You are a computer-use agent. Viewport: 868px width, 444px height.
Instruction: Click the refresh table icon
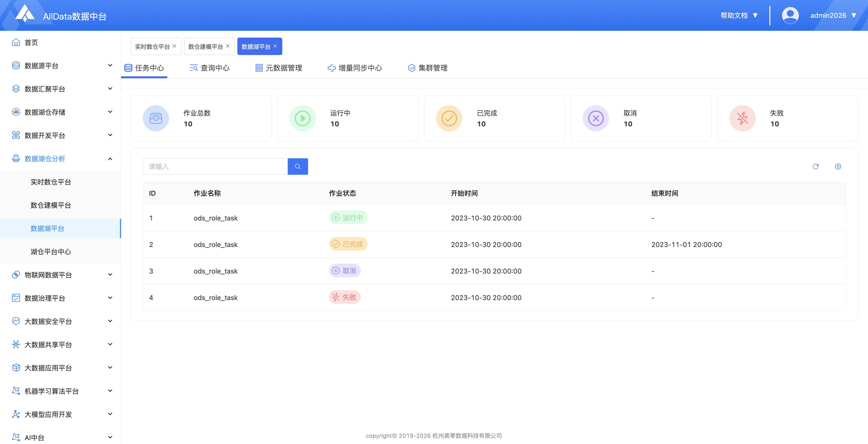coord(815,166)
